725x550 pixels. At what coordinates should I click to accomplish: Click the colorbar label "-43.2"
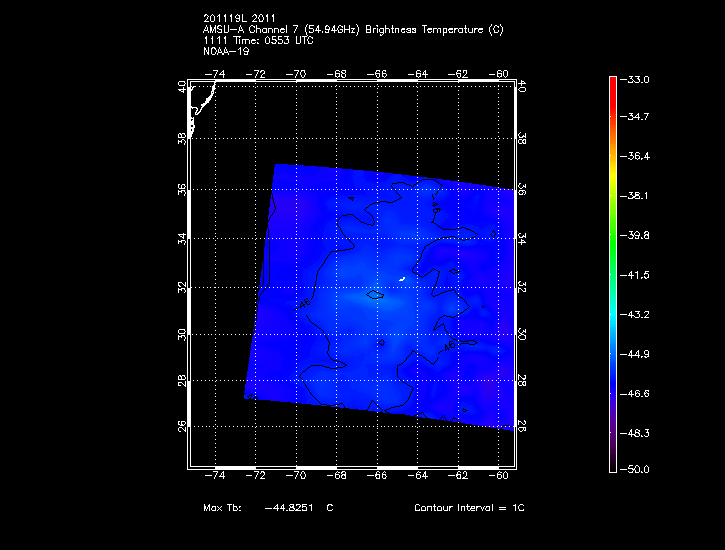(635, 315)
